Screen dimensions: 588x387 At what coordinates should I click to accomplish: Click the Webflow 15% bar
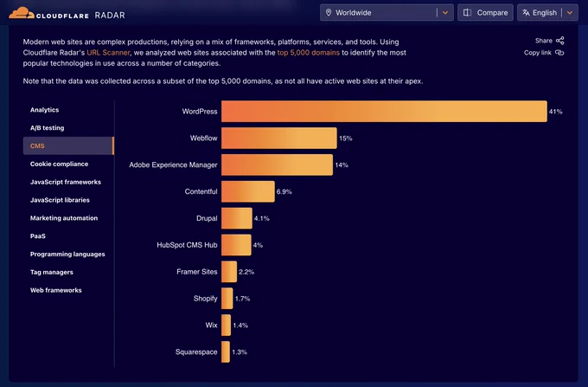tap(279, 139)
